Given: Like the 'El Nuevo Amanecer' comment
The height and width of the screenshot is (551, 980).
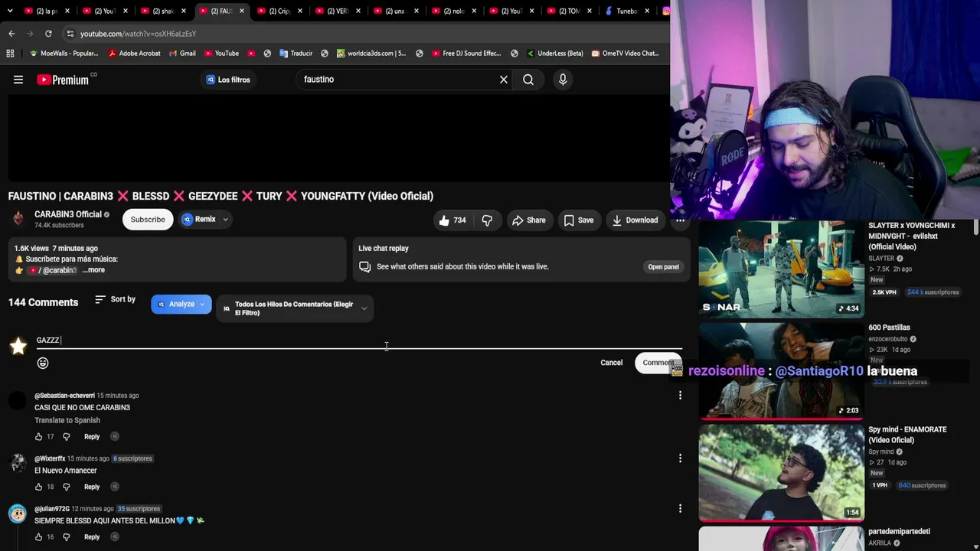Looking at the screenshot, I should (38, 487).
